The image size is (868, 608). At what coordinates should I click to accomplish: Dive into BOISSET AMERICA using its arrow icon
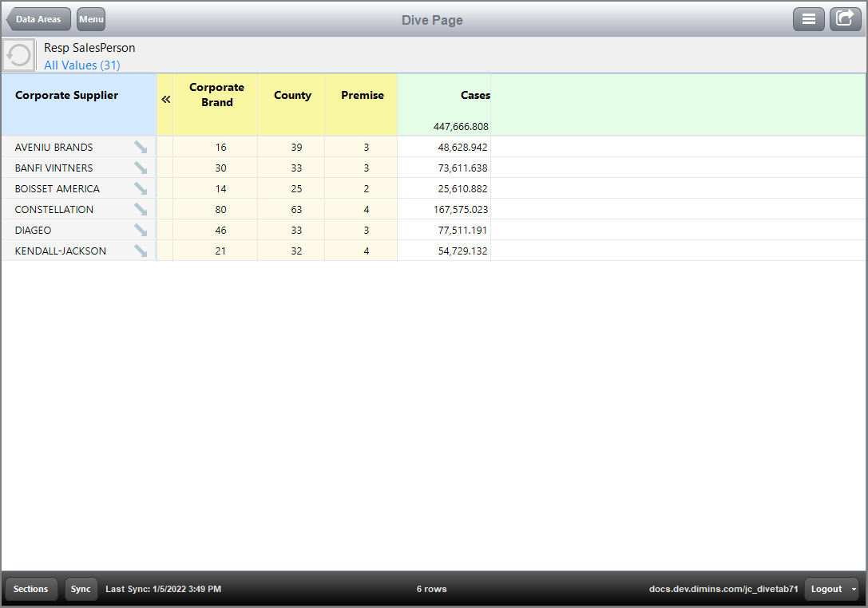point(141,188)
